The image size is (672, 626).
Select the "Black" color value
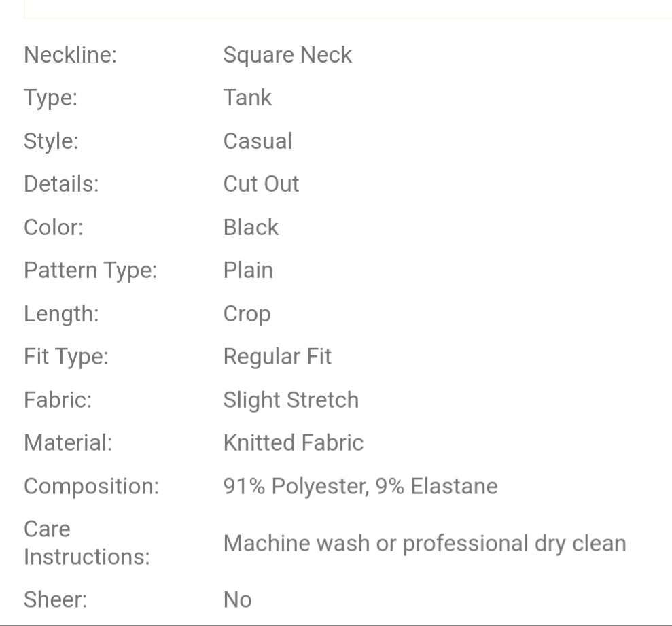pyautogui.click(x=251, y=227)
